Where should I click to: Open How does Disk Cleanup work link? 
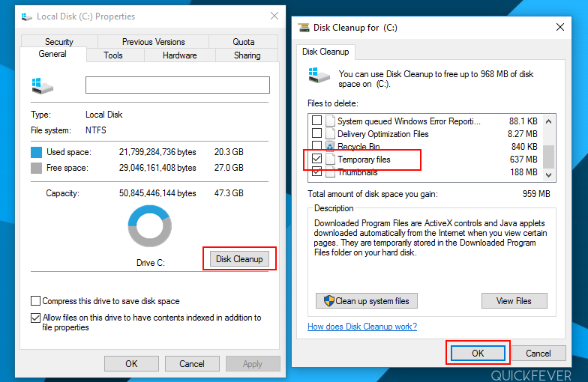click(362, 327)
